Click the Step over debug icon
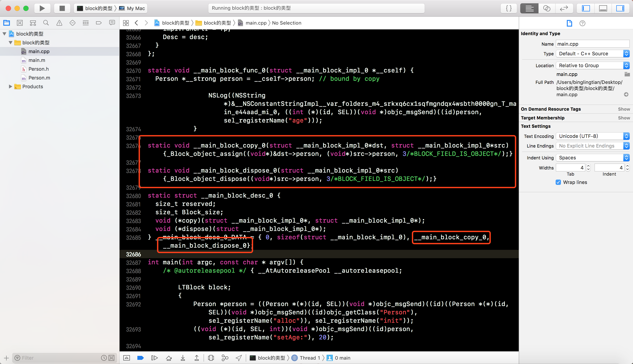This screenshot has height=364, width=633. (169, 358)
